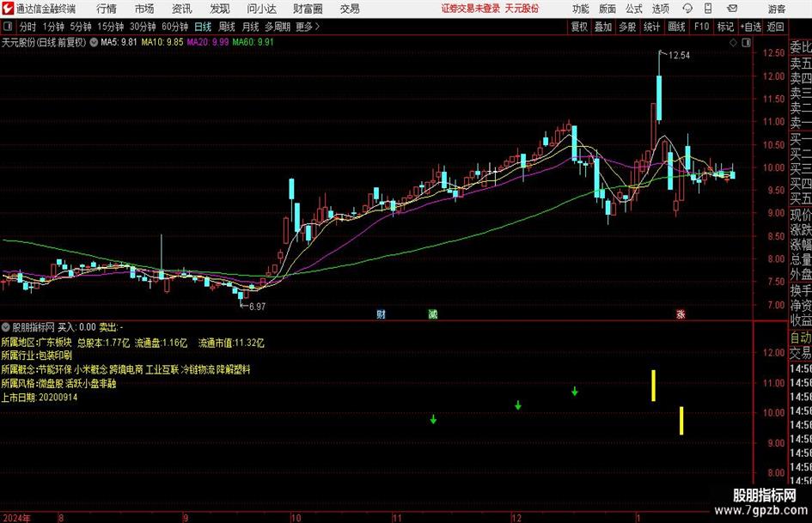Screen dimensions: 812x523
Task: Switch to 周线 weekly period
Action: (226, 27)
